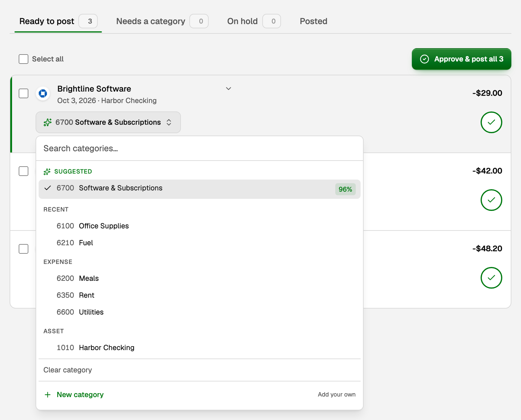Click the sparkle icon next to SUGGESTED
Screen dimensions: 521x420
47,172
